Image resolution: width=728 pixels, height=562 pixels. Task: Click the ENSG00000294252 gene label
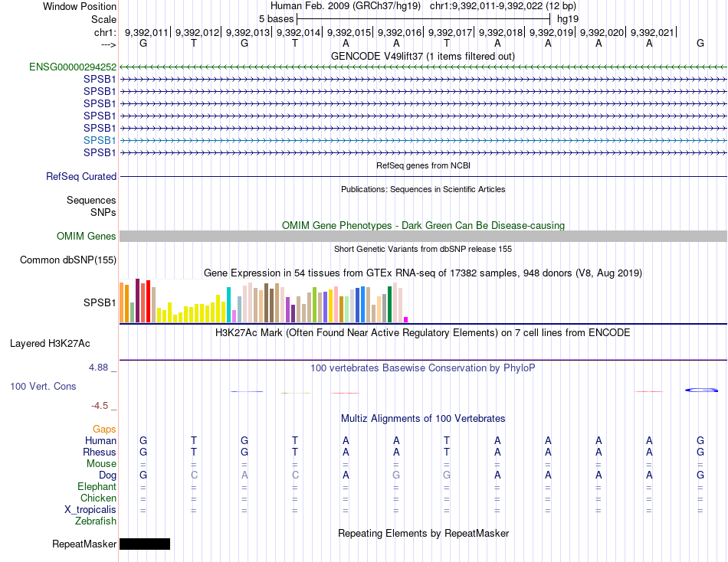tap(73, 67)
